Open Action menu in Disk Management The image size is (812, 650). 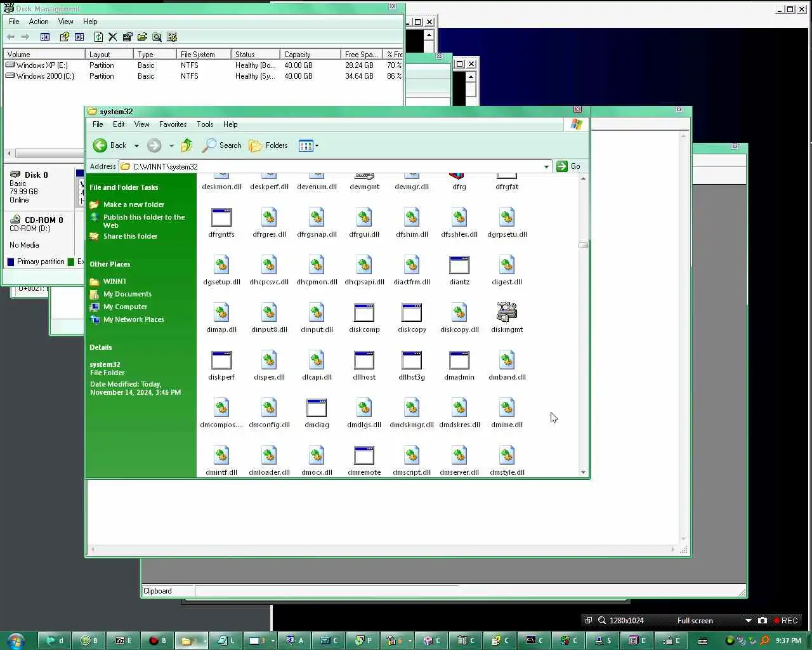coord(39,22)
